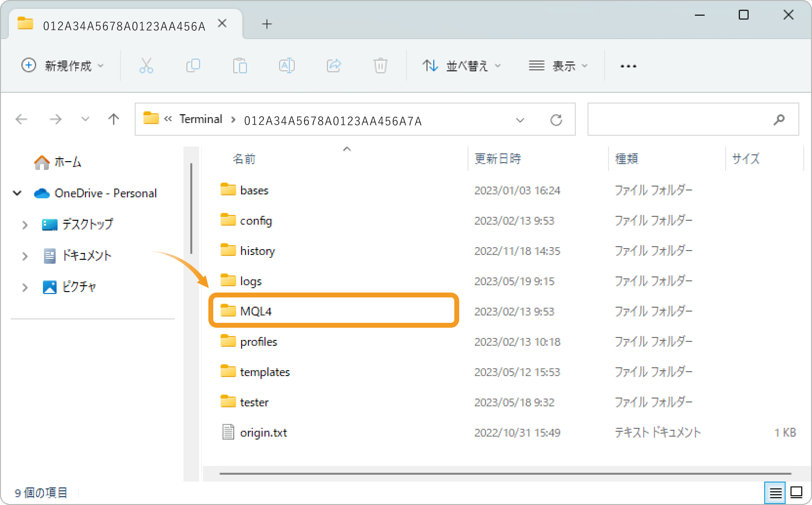812x505 pixels.
Task: Add a new tab with plus button
Action: tap(267, 24)
